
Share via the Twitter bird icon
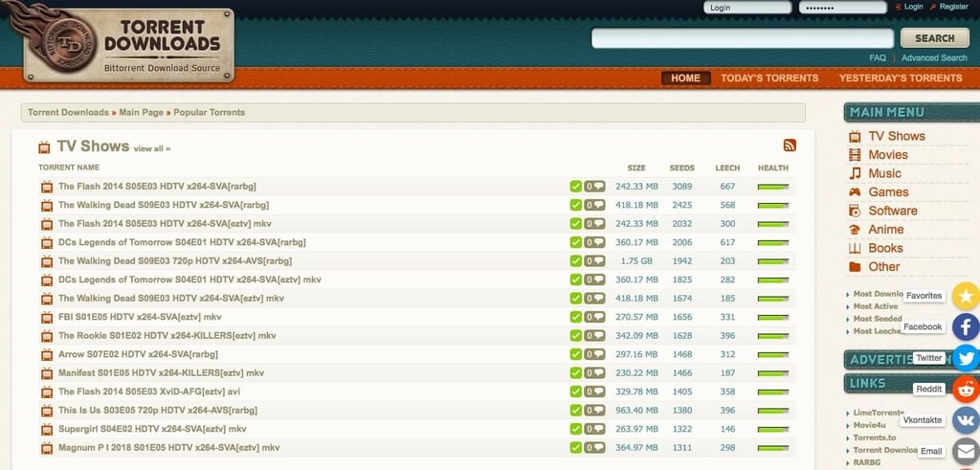966,358
